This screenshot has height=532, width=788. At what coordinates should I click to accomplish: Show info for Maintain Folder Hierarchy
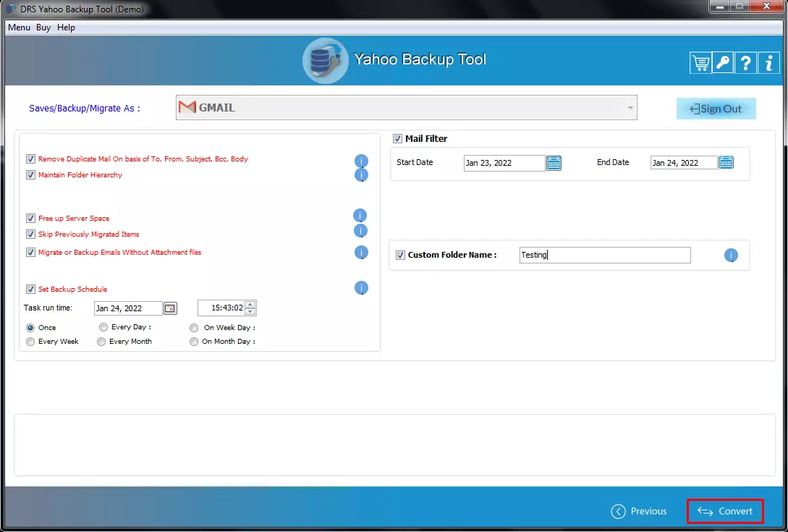click(361, 175)
